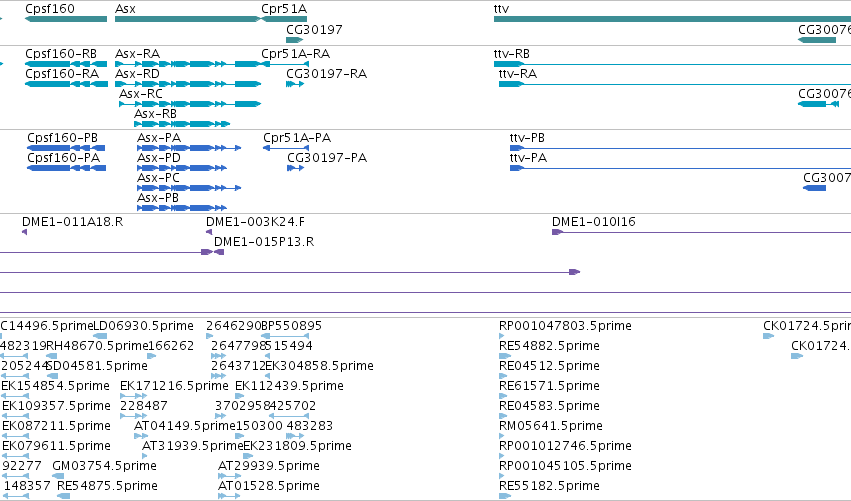Select the EK231809.5prime EST label
The height and width of the screenshot is (501, 851).
(297, 447)
